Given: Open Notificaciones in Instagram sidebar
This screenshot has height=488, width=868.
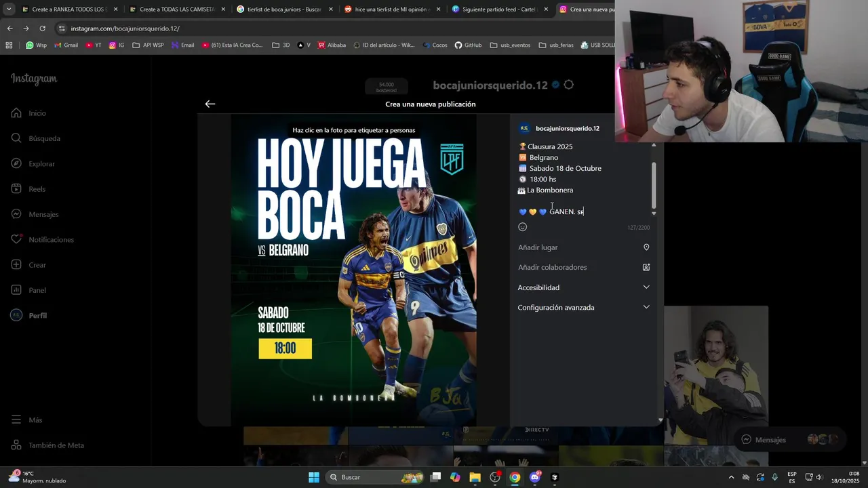Looking at the screenshot, I should tap(43, 240).
